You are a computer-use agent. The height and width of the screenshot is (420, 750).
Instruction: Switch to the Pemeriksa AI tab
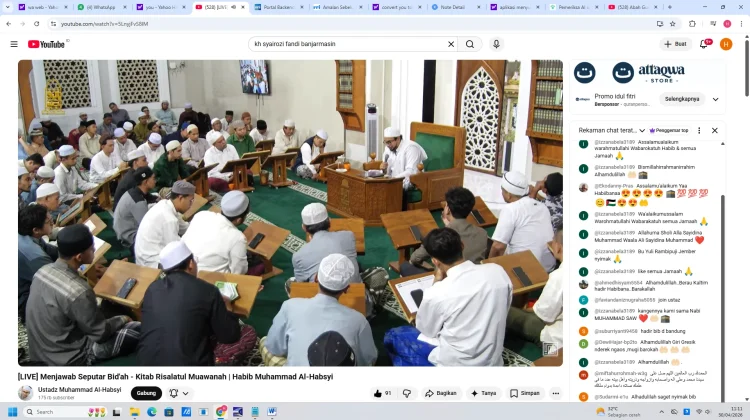click(572, 7)
